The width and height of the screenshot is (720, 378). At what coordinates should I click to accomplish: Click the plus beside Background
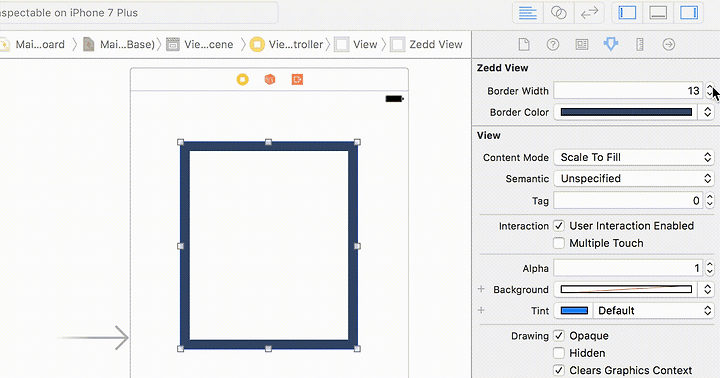pyautogui.click(x=481, y=289)
